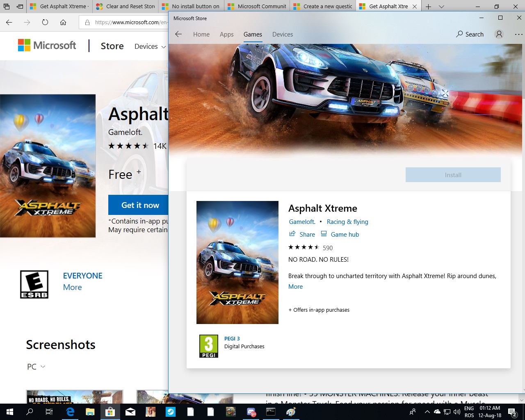Open Search in Microsoft Store
This screenshot has width=525, height=420.
470,34
